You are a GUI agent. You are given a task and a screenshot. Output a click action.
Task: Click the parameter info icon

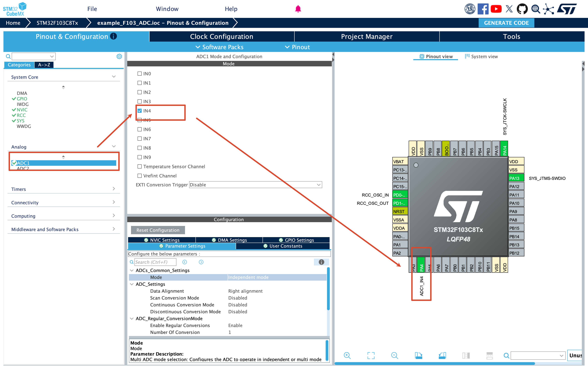(321, 262)
